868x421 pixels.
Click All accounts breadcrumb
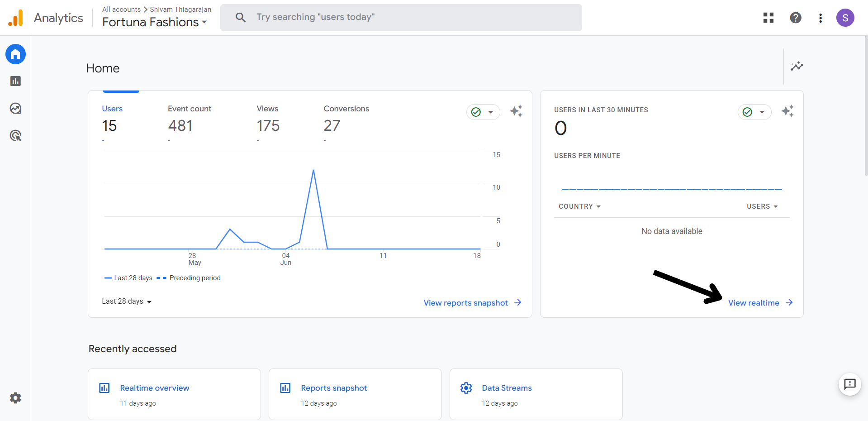point(121,10)
